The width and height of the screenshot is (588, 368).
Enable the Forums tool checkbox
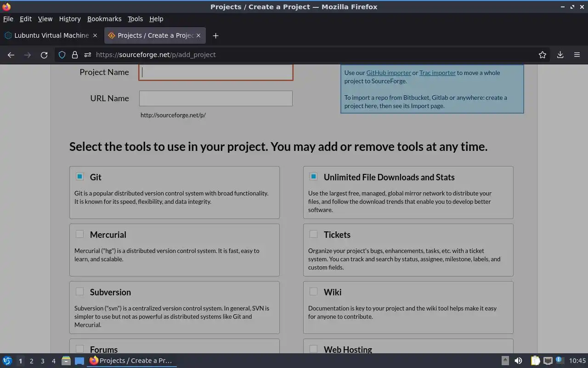[79, 349]
